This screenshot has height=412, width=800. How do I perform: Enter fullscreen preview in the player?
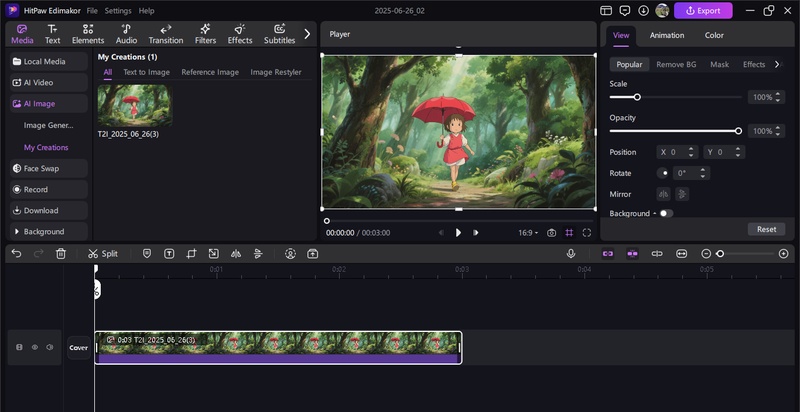[587, 232]
